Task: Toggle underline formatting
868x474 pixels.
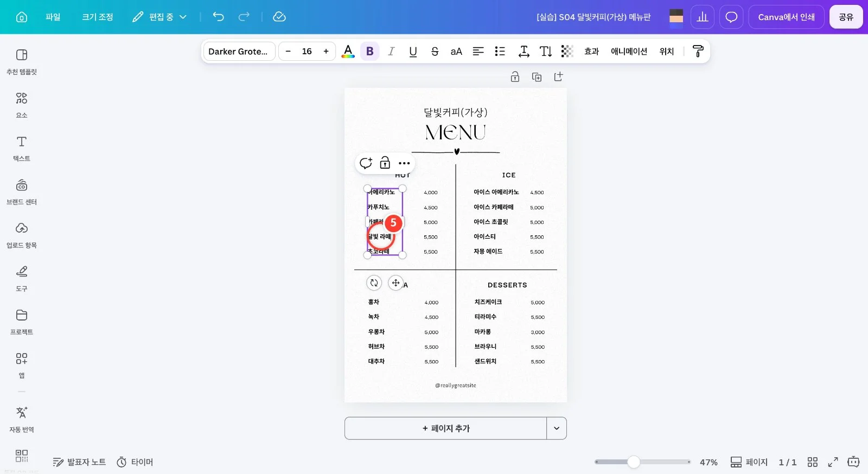Action: (x=413, y=52)
